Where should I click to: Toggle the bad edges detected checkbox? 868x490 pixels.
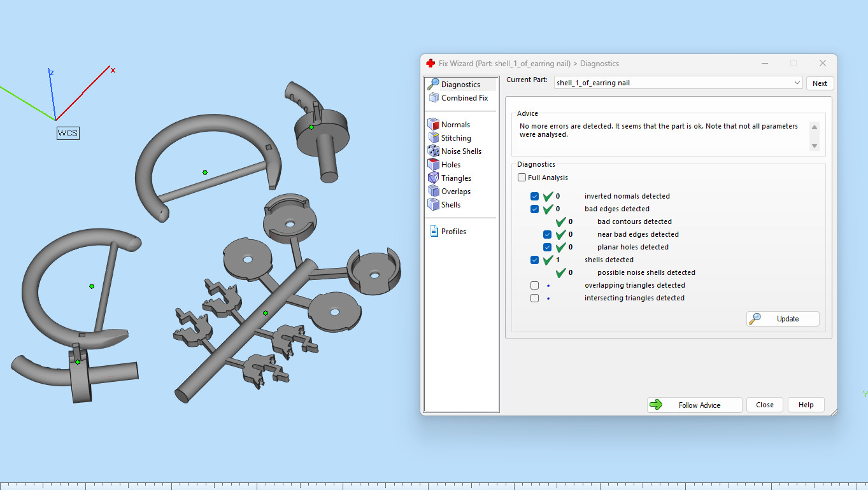click(534, 209)
